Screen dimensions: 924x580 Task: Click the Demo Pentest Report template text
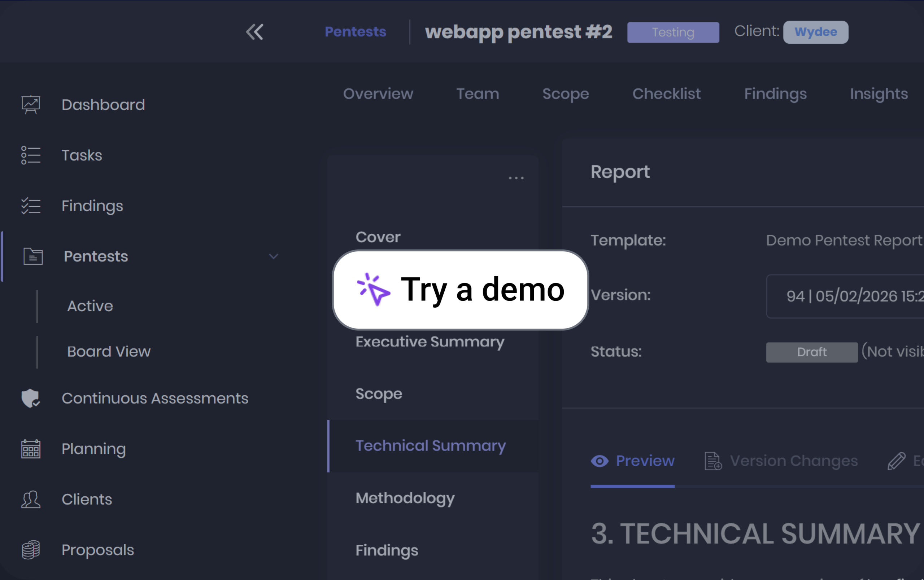pos(844,241)
